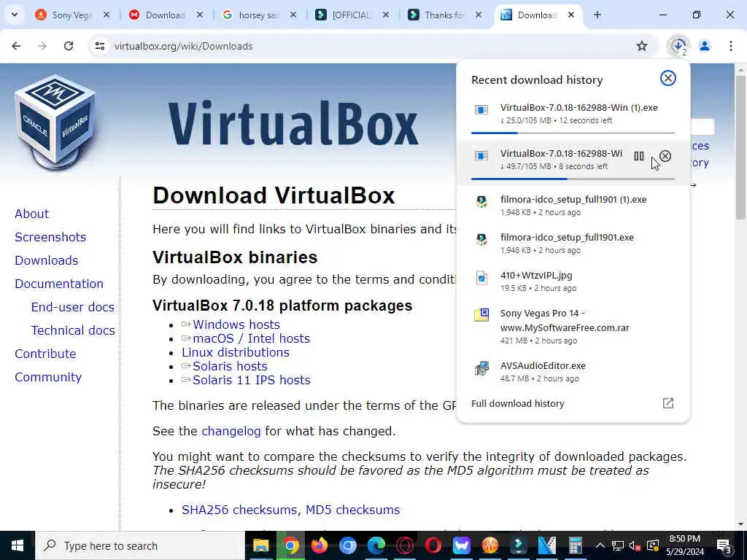Image resolution: width=747 pixels, height=560 pixels.
Task: Open the 410+WtzvIPL.jpg image file icon
Action: click(x=481, y=278)
